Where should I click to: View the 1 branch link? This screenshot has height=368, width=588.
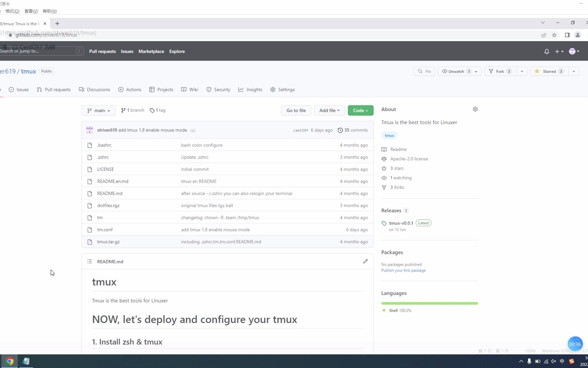click(133, 110)
